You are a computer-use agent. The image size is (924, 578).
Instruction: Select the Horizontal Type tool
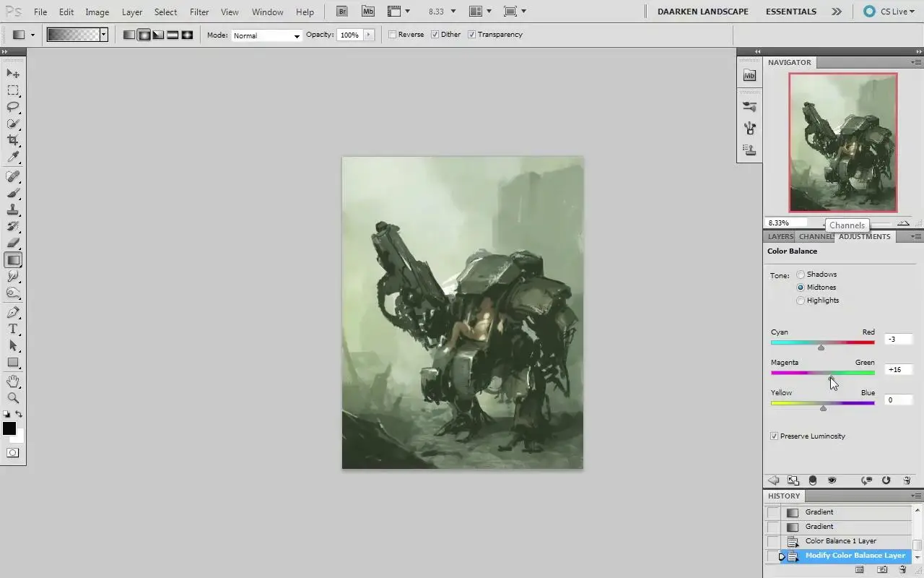pyautogui.click(x=13, y=329)
